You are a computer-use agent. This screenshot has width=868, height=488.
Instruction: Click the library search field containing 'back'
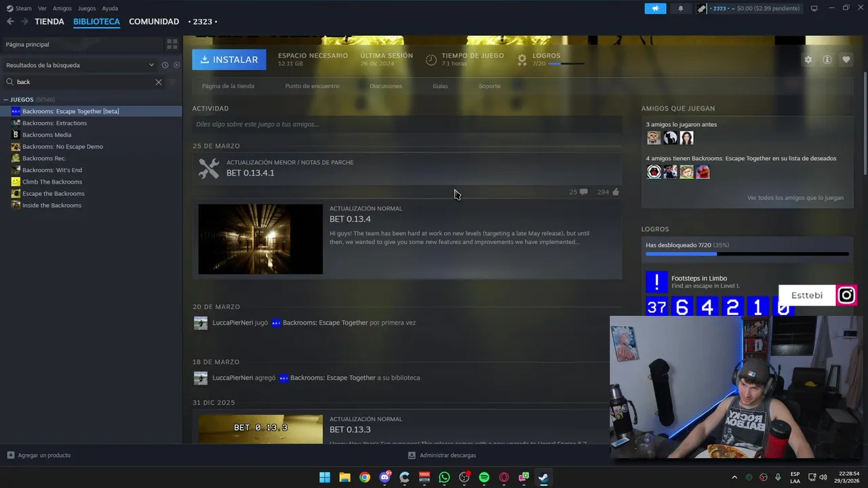pyautogui.click(x=83, y=82)
